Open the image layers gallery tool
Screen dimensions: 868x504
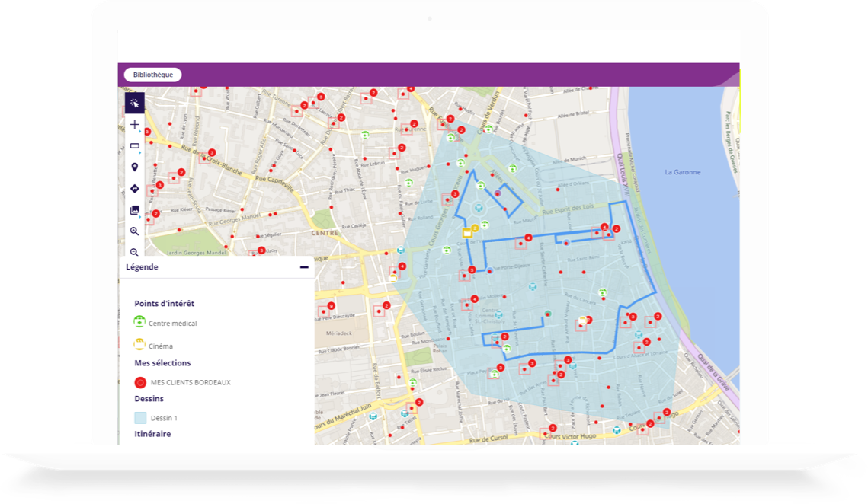(x=135, y=210)
